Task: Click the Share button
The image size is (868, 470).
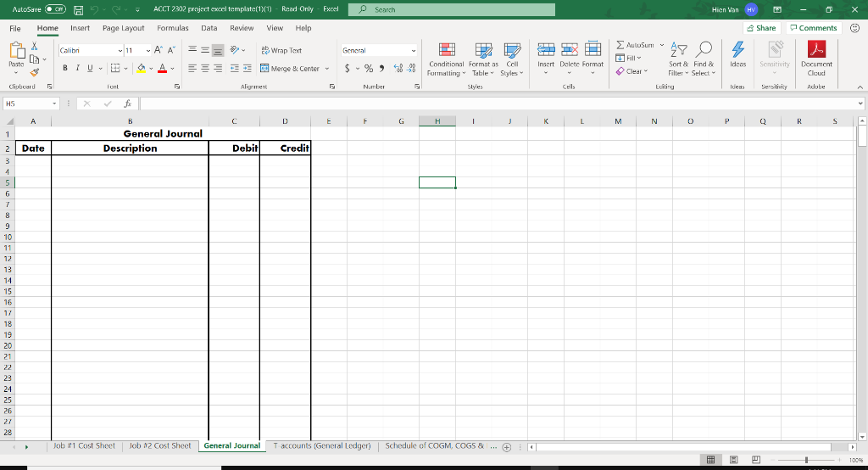Action: click(761, 28)
